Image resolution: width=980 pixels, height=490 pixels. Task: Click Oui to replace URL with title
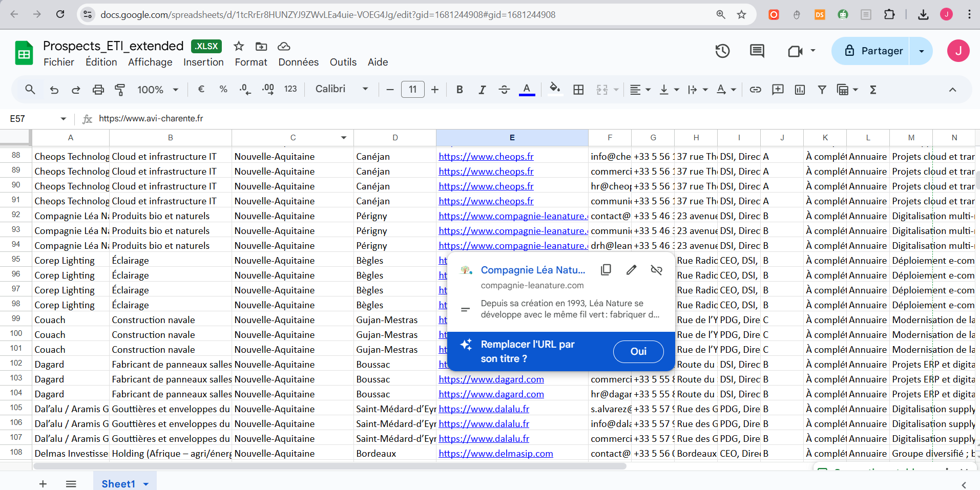[638, 351]
